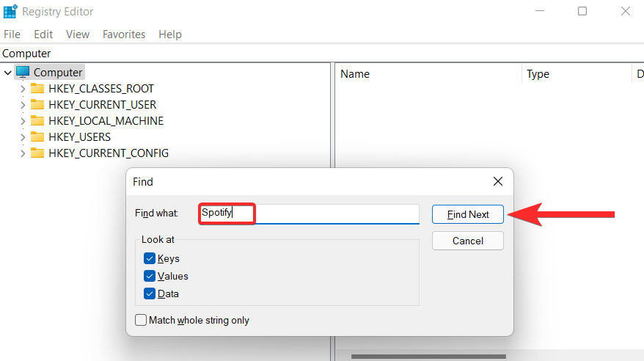Uncheck the Keys checkbox
This screenshot has width=644, height=361.
click(x=150, y=258)
